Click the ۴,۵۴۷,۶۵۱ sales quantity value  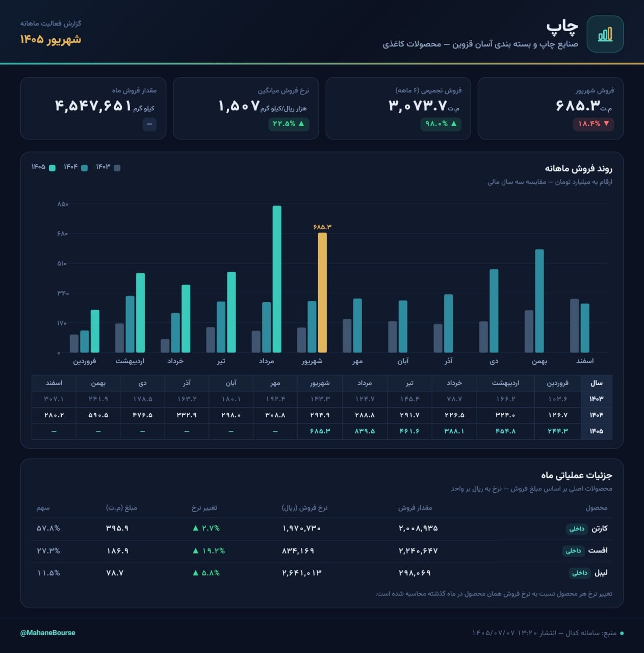[93, 106]
